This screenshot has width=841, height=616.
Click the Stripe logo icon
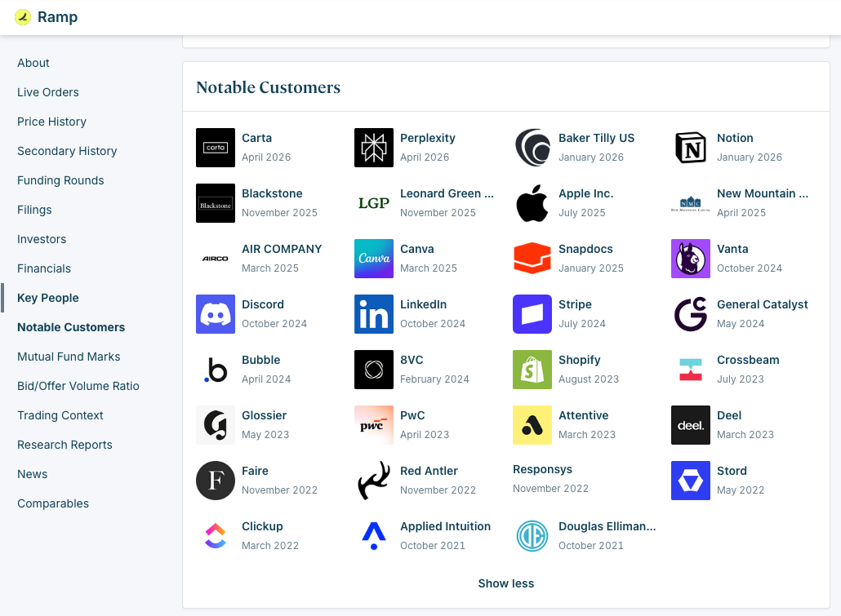pyautogui.click(x=532, y=314)
